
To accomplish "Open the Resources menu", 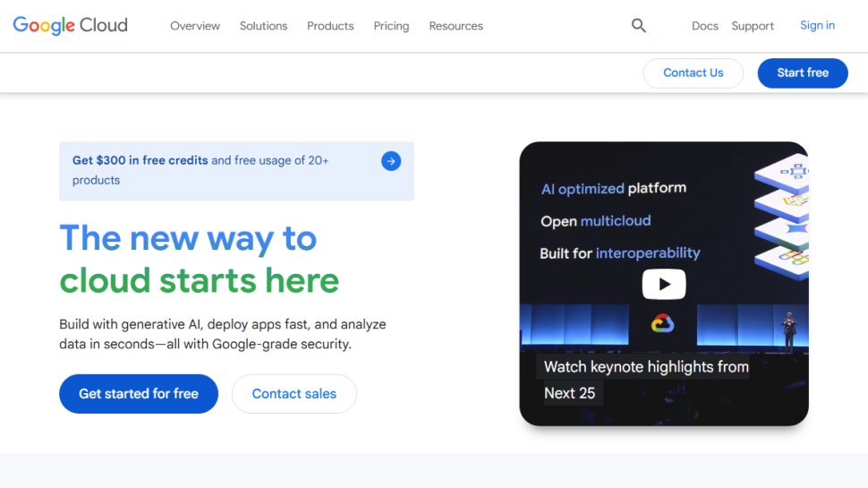I will click(456, 26).
